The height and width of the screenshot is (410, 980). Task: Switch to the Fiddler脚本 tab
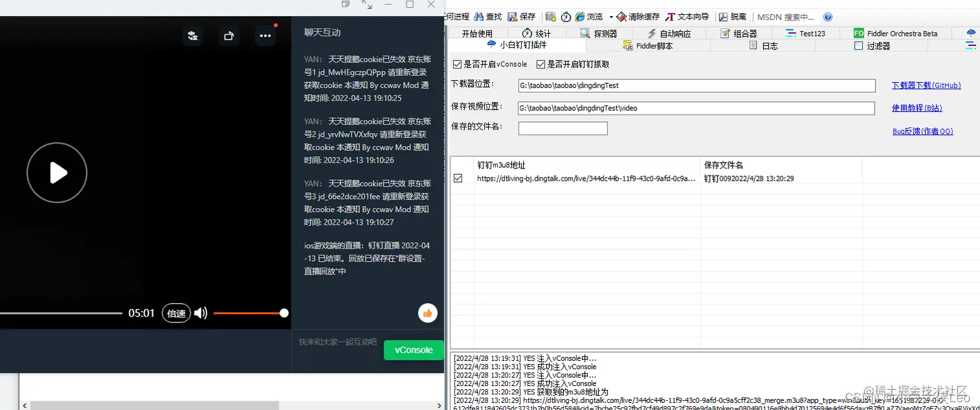click(x=648, y=46)
